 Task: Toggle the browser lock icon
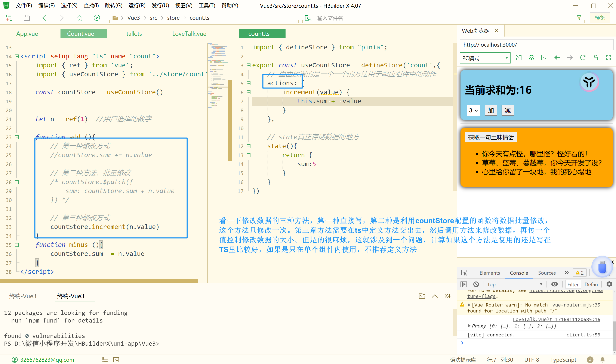click(x=595, y=58)
